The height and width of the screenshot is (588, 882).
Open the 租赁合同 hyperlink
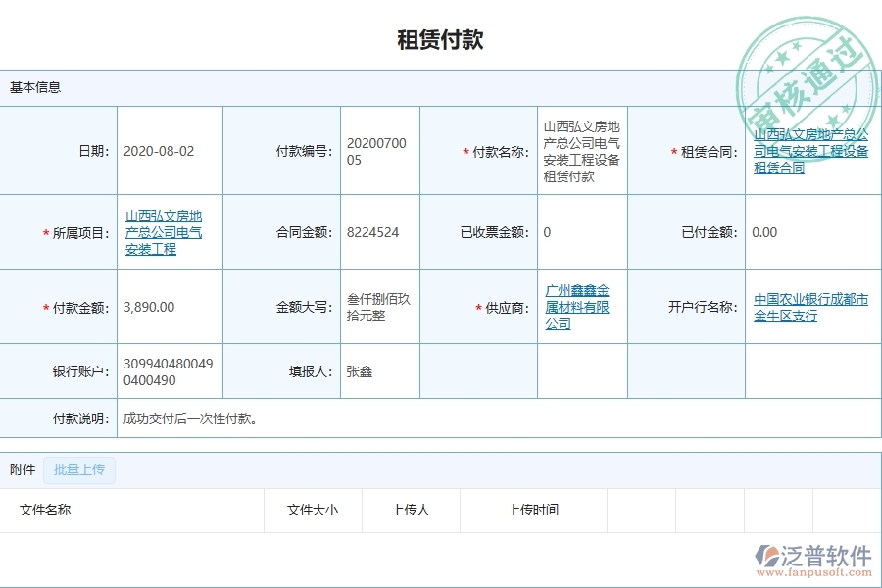tap(811, 152)
